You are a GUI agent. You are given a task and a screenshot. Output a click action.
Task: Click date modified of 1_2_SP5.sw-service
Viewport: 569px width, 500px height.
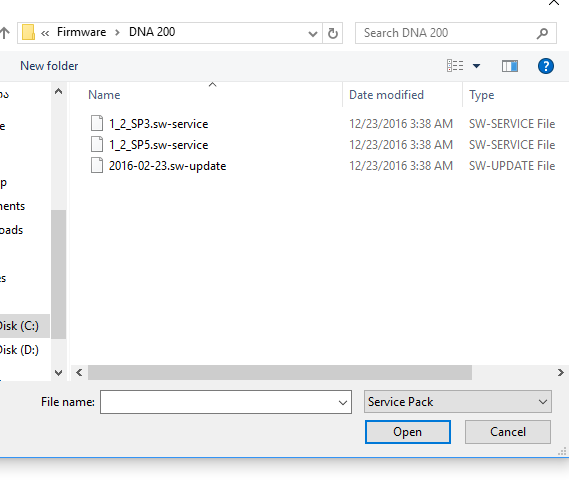(401, 145)
